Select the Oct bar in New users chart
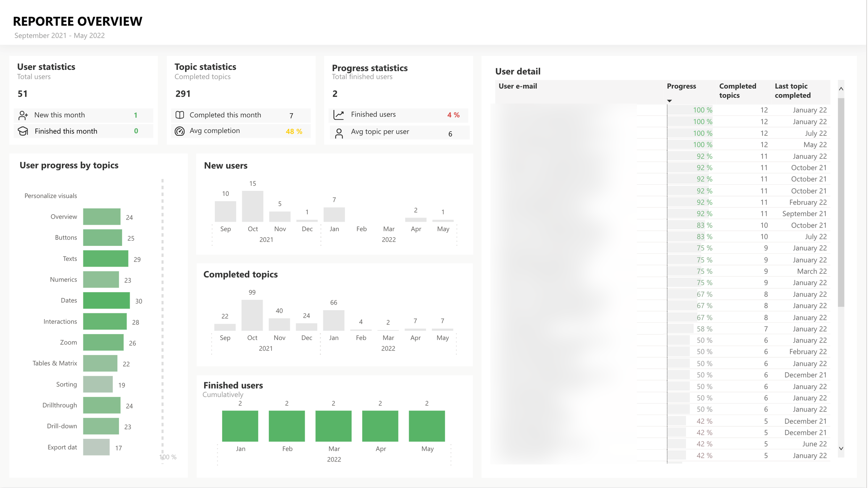This screenshot has height=488, width=868. click(x=253, y=206)
